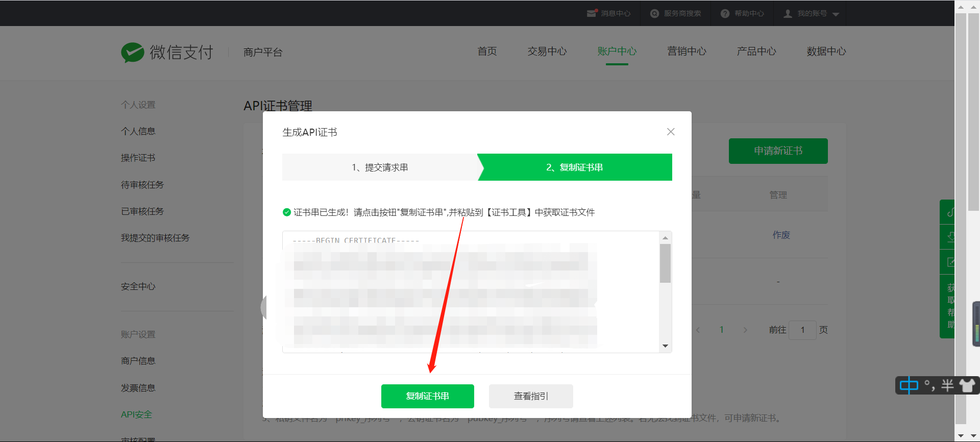The width and height of the screenshot is (980, 442).
Task: Click the WeChat Pay logo
Action: tap(167, 52)
